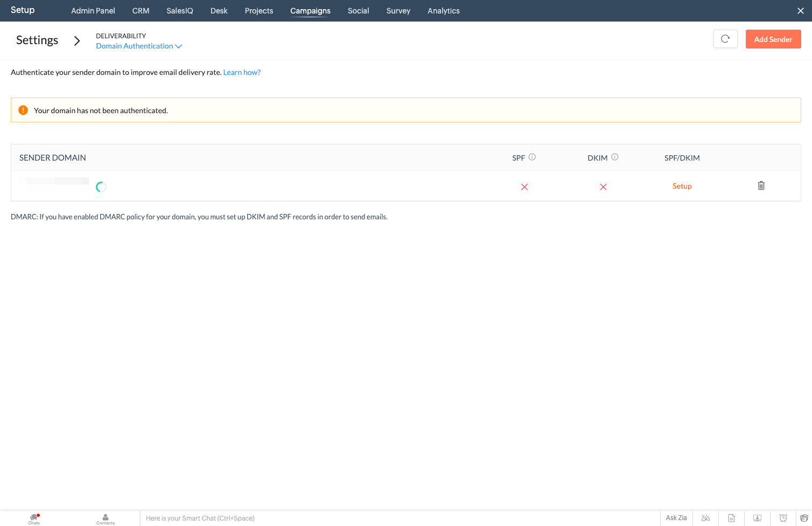812x526 pixels.
Task: Open the Contacts icon in bottom bar
Action: pos(106,518)
